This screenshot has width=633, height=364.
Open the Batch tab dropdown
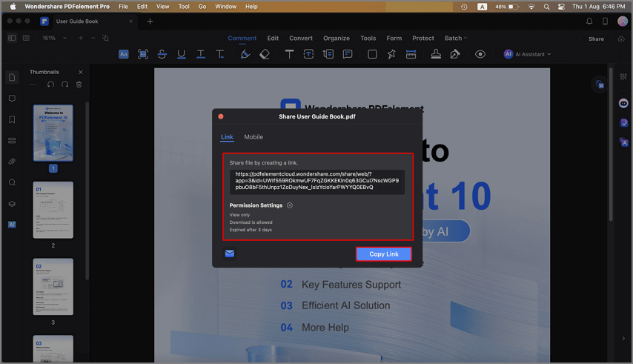[x=456, y=38]
